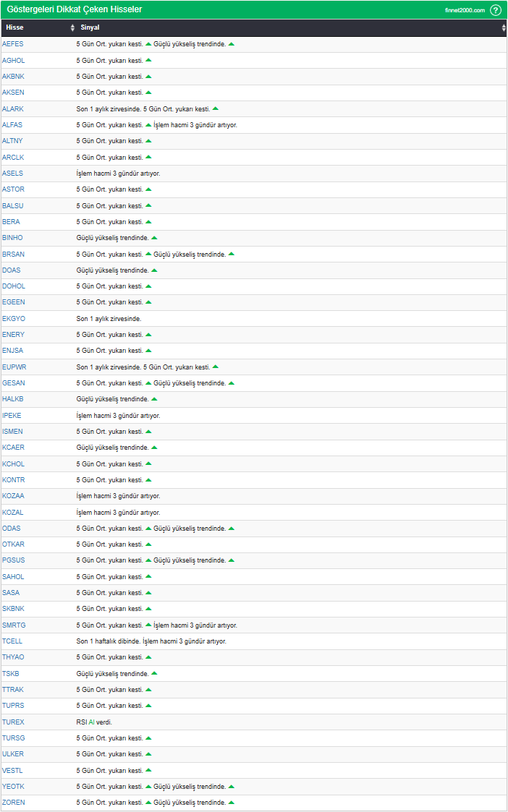Open the HALKB stock link
The height and width of the screenshot is (812, 508).
click(13, 399)
